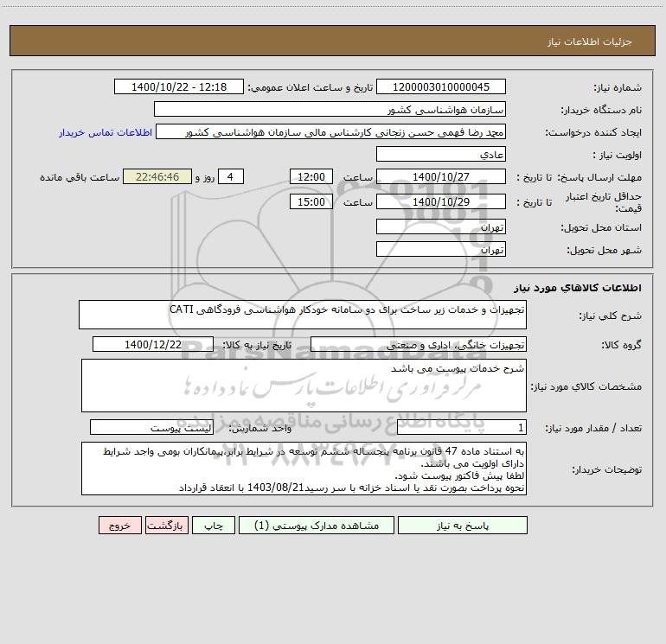666x644 pixels.
Task: Click the price validity time 15:00
Action: click(x=311, y=201)
